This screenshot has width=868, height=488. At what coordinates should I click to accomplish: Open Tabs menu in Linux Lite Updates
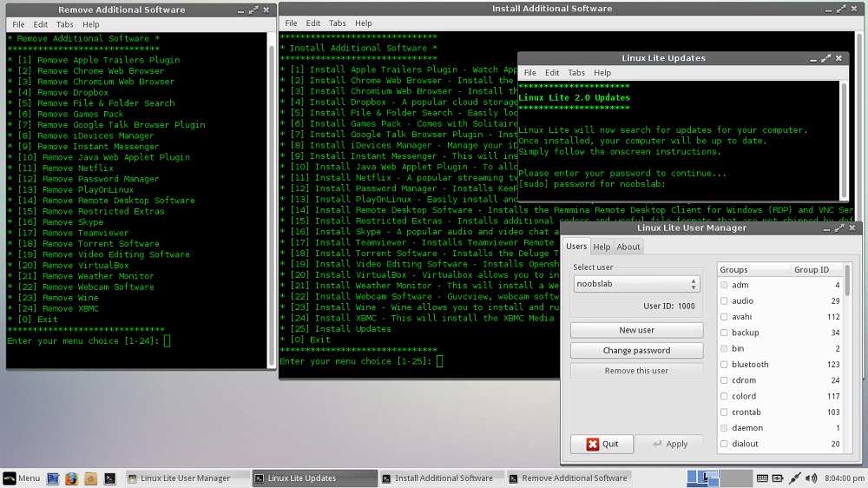pos(576,73)
